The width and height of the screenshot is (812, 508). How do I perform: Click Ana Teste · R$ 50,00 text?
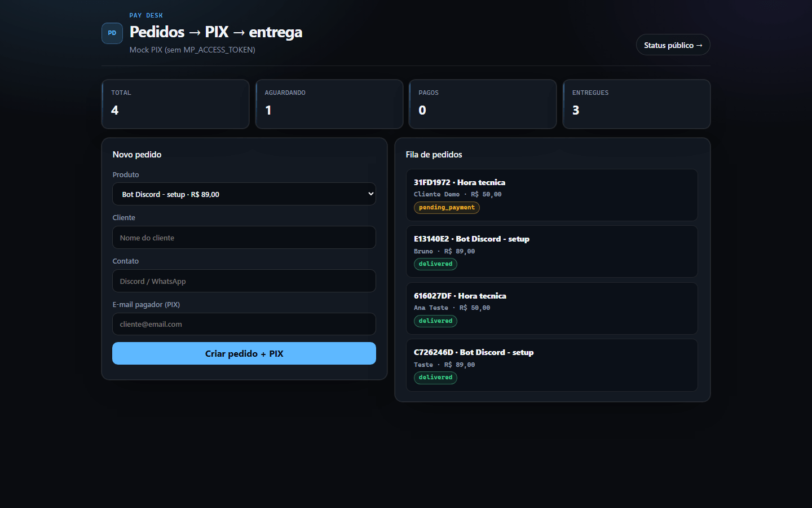[452, 308]
